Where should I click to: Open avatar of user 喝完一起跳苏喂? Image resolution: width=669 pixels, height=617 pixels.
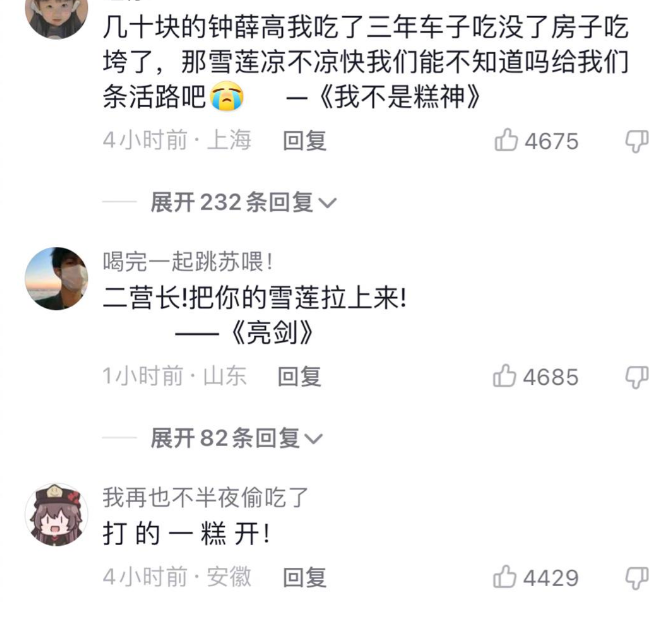(x=56, y=279)
